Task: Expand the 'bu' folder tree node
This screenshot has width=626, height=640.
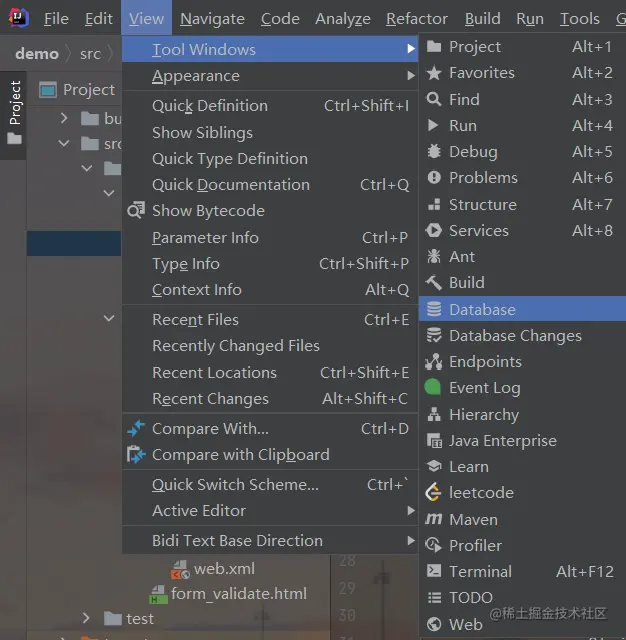Action: tap(64, 118)
